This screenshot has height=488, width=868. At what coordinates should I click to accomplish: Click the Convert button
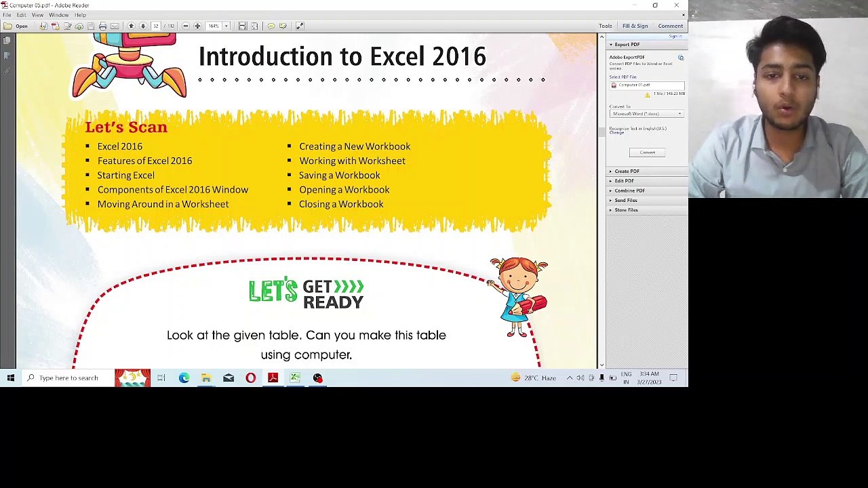click(647, 152)
